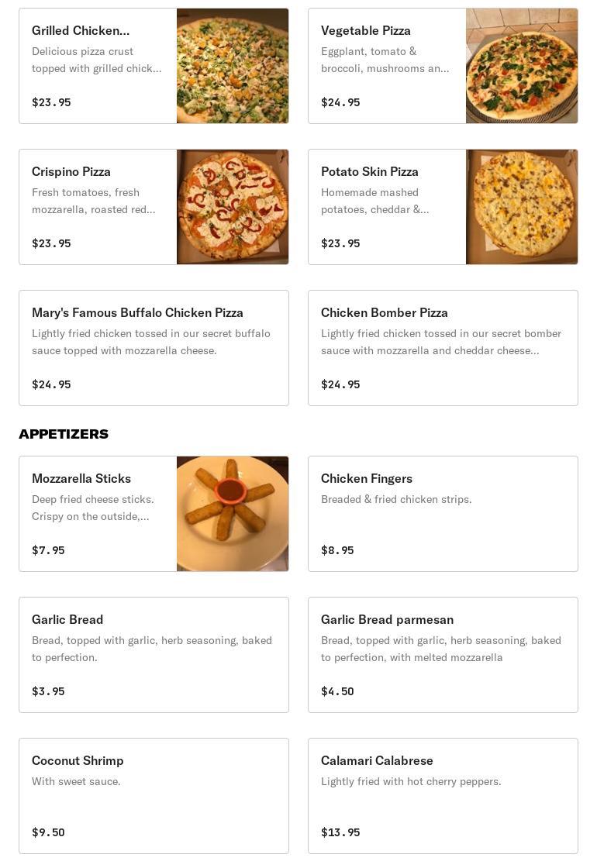Choose the Chicken Fingers title
Viewport: 597px width, 868px height.
click(367, 478)
